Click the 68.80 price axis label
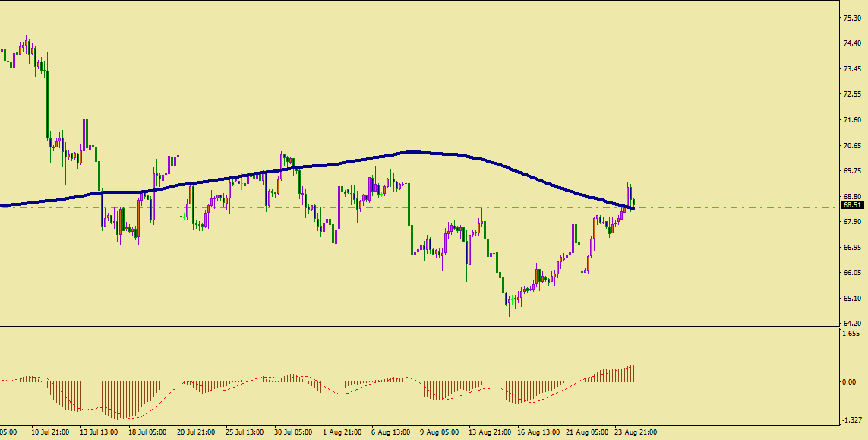 coord(853,196)
